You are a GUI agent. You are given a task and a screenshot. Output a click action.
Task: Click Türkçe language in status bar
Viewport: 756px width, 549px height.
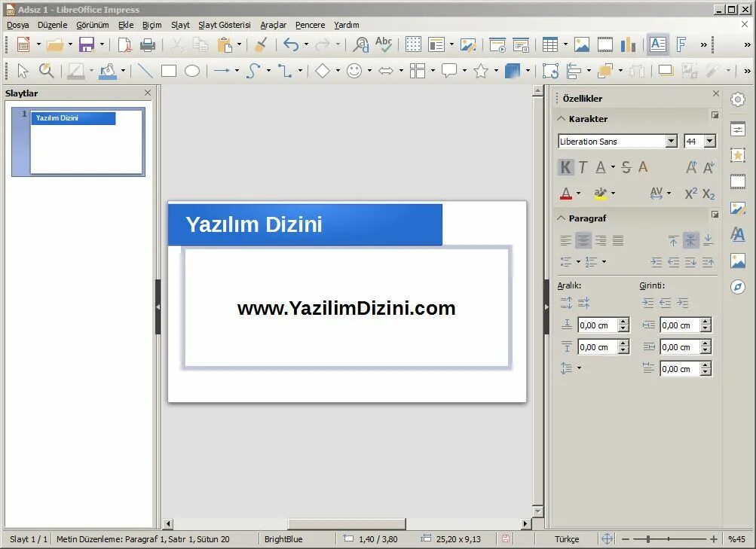point(567,539)
